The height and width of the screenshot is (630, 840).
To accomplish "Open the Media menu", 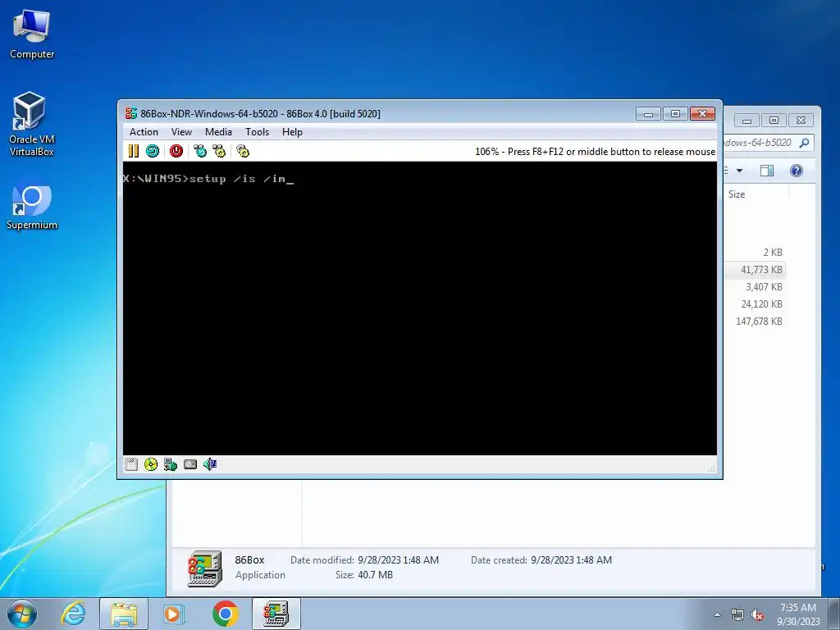I will point(218,132).
